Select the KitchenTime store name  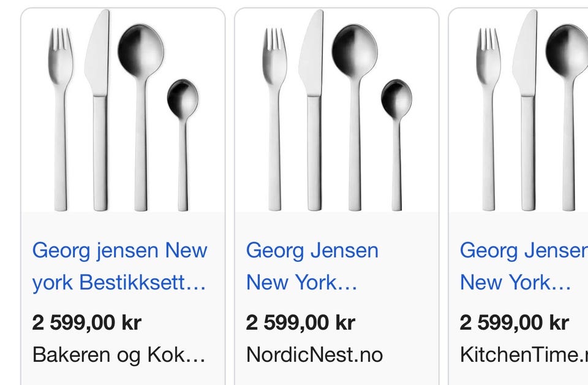point(524,355)
